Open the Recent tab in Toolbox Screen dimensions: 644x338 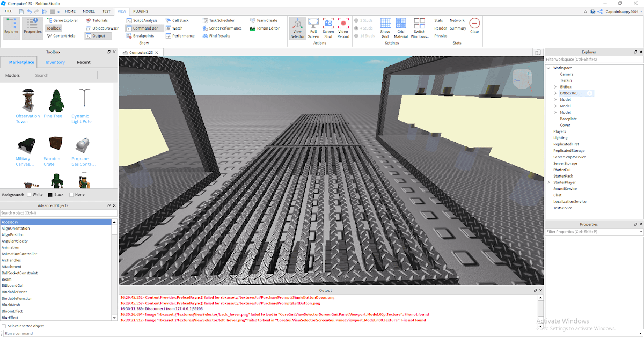coord(83,62)
